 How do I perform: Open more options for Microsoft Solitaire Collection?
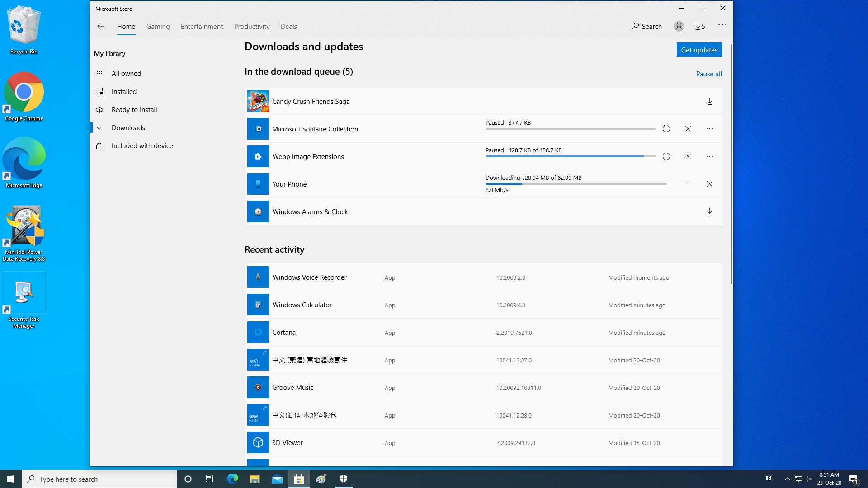click(x=709, y=129)
